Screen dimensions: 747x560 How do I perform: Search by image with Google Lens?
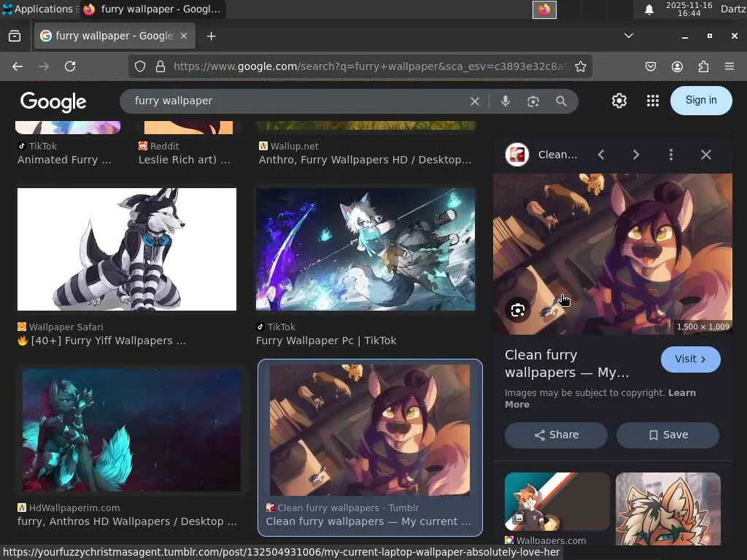pos(533,101)
